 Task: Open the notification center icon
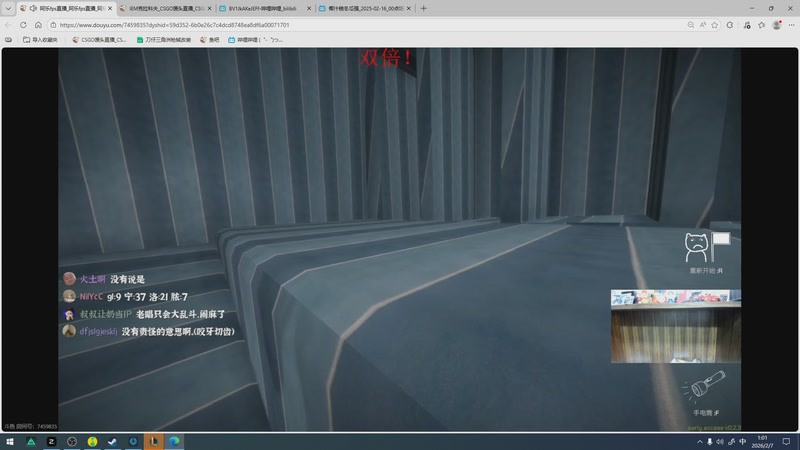coord(786,442)
